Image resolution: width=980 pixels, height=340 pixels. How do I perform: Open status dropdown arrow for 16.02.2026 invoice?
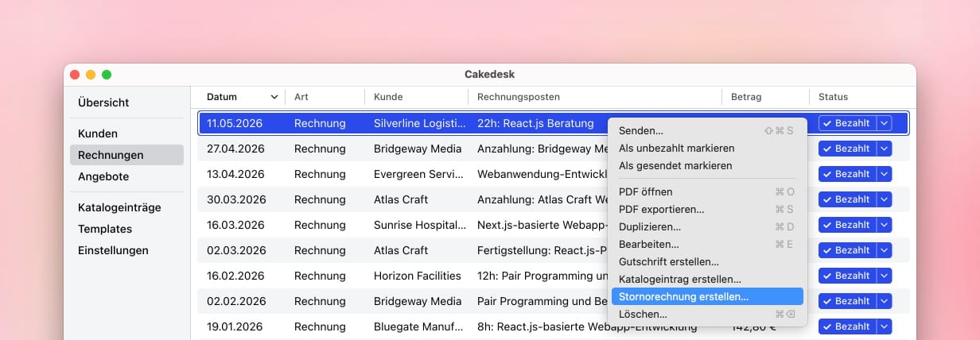[x=885, y=276]
